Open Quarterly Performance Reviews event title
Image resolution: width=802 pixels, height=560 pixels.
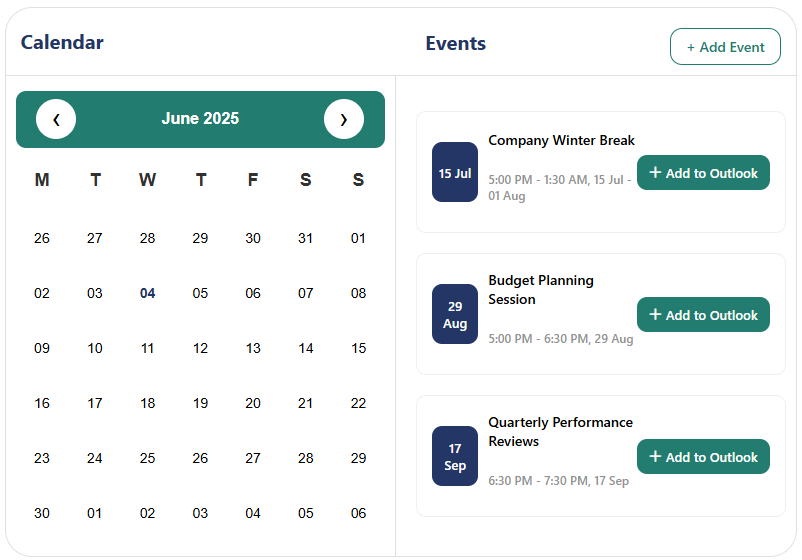point(560,432)
